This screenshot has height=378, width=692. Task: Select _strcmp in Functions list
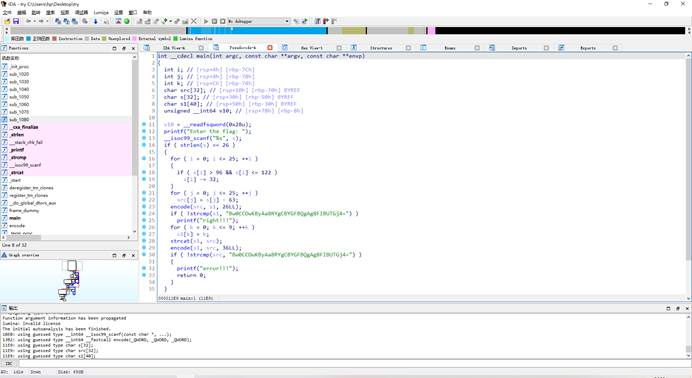pos(19,157)
